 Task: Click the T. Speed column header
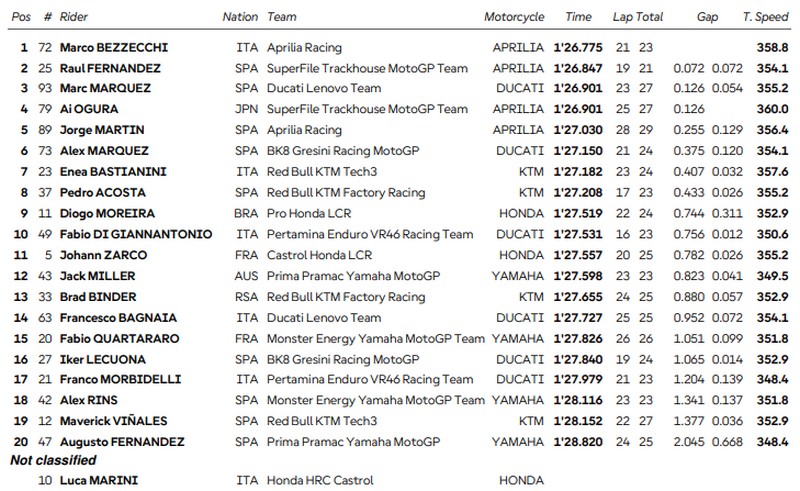tap(765, 17)
